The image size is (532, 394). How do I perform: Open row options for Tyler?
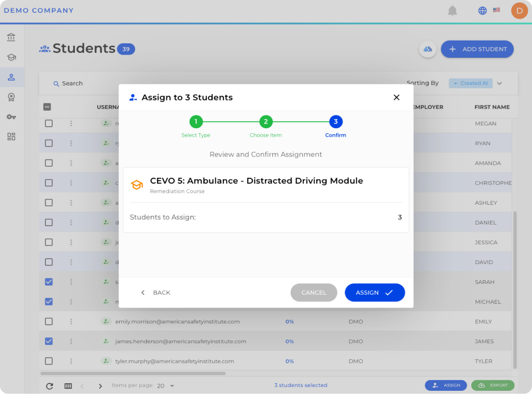click(71, 361)
